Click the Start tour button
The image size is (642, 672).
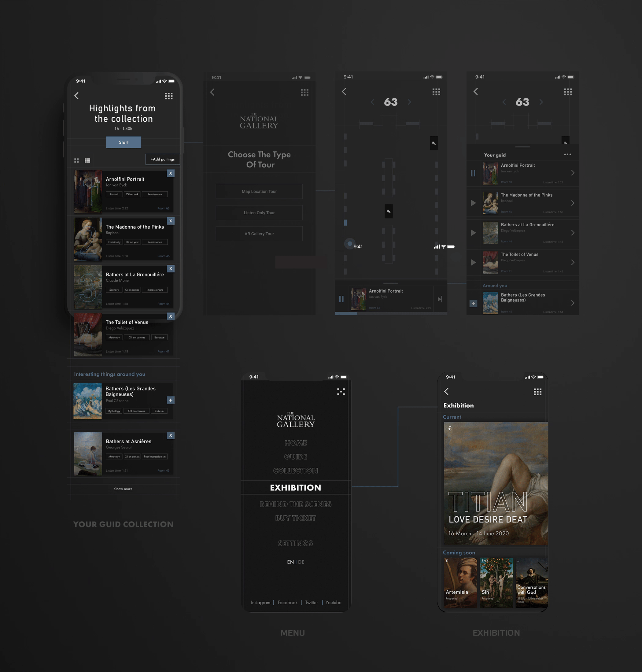coord(124,142)
